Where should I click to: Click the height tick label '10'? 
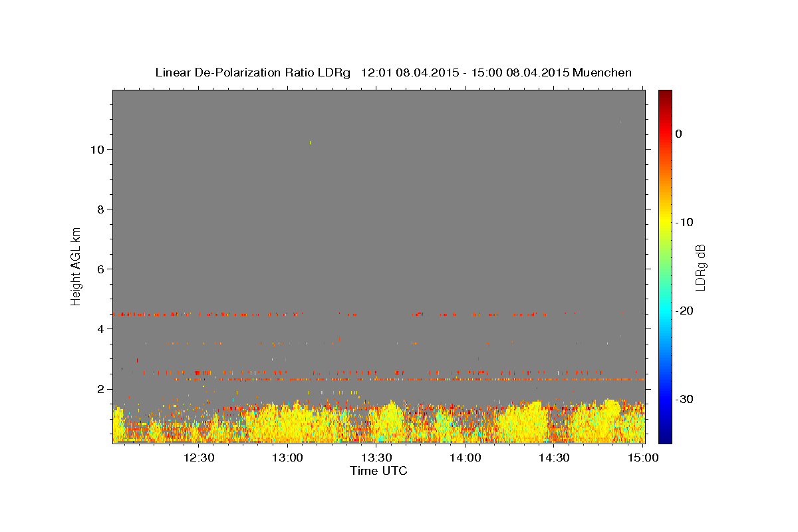(97, 149)
